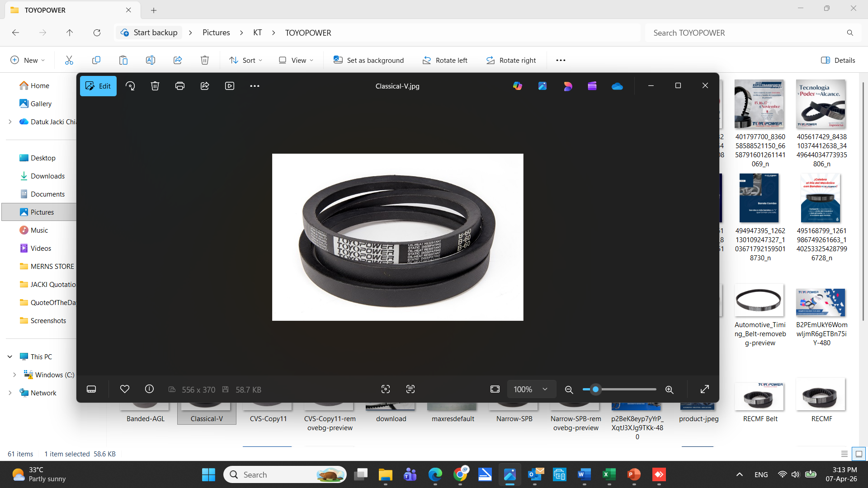This screenshot has width=868, height=488.
Task: Print the Classical-V image
Action: pos(180,86)
